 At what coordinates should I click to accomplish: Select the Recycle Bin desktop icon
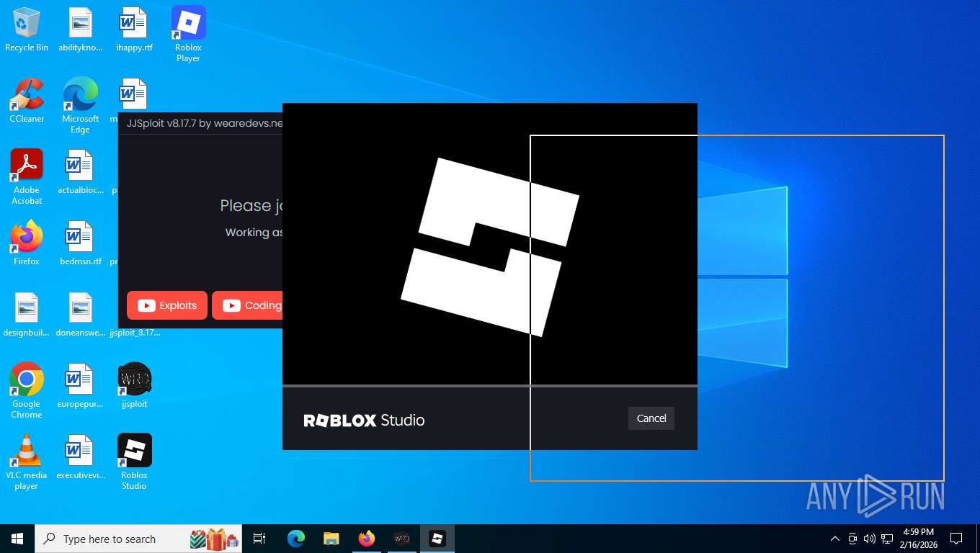point(27,30)
